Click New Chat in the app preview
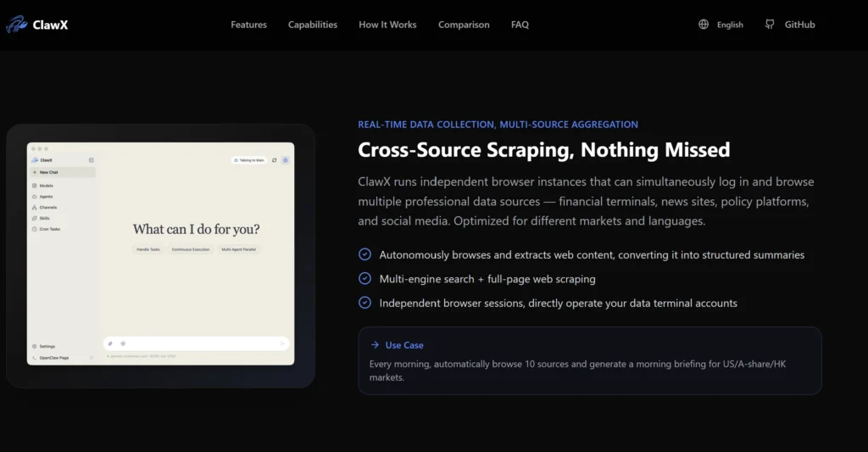This screenshot has height=452, width=868. [63, 172]
